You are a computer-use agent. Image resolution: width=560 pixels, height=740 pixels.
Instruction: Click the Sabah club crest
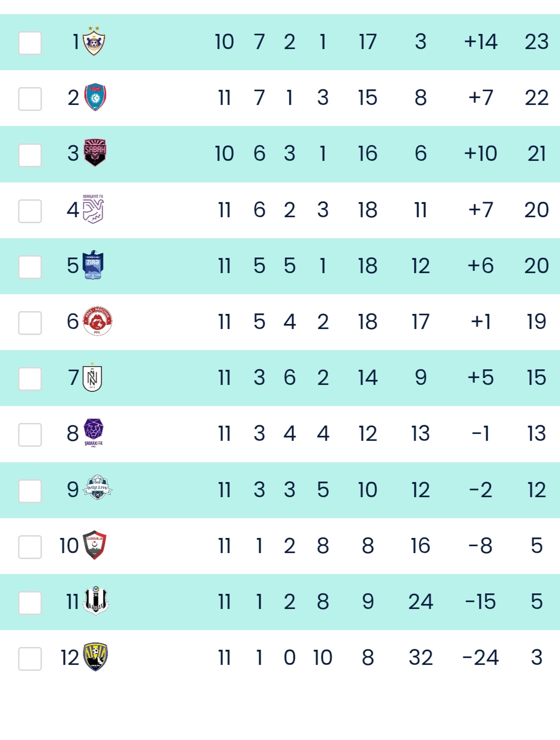click(95, 153)
